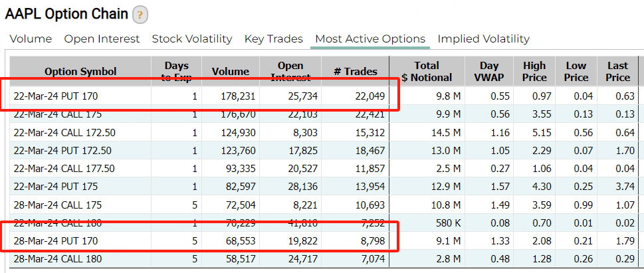Image resolution: width=644 pixels, height=273 pixels.
Task: Sort by Days to Exp column header
Action: [177, 72]
